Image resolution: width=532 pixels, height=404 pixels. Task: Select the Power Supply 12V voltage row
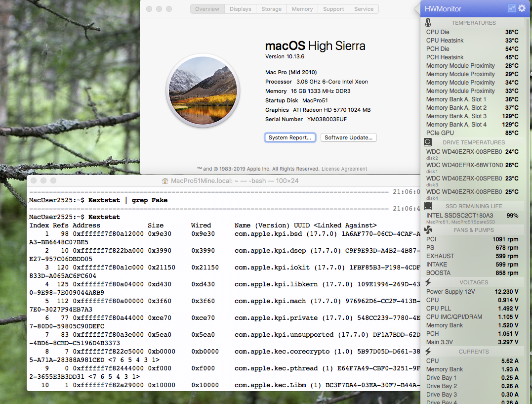pos(472,292)
